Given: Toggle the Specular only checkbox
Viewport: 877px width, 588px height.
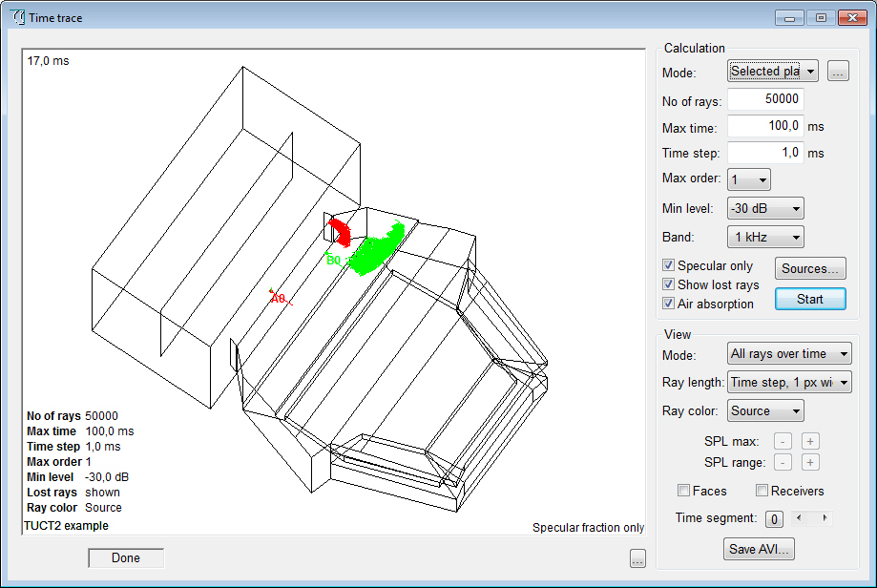Looking at the screenshot, I should click(668, 265).
